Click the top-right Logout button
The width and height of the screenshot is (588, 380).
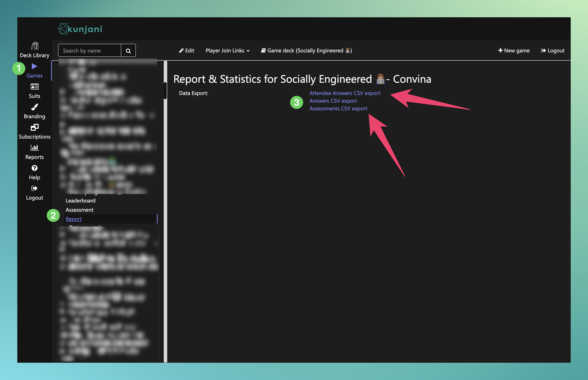coord(553,51)
